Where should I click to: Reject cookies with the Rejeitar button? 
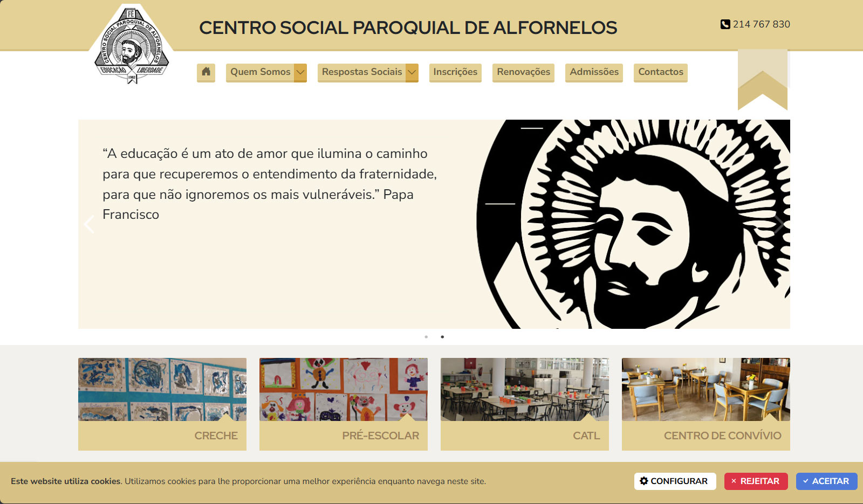[756, 481]
